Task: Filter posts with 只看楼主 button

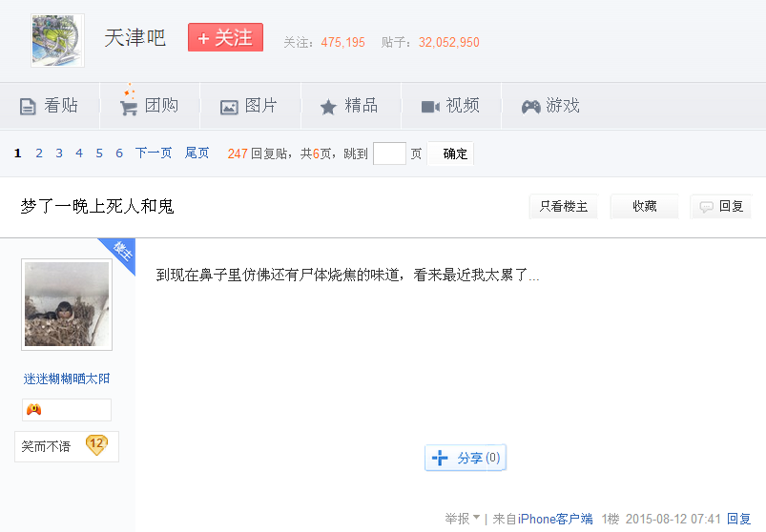Action: (563, 207)
